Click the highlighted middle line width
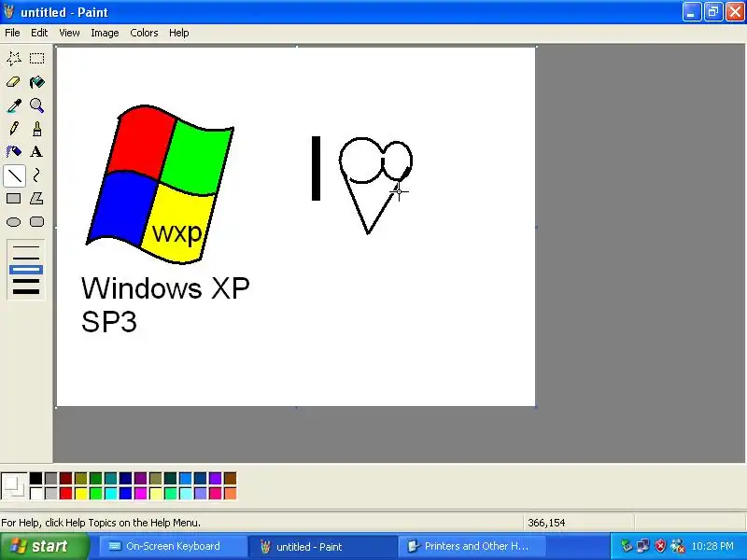 tap(26, 270)
